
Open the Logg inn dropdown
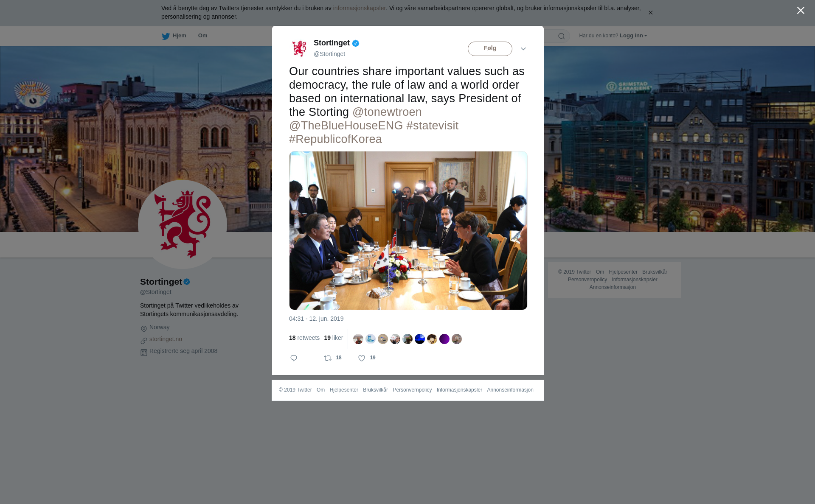click(x=633, y=36)
